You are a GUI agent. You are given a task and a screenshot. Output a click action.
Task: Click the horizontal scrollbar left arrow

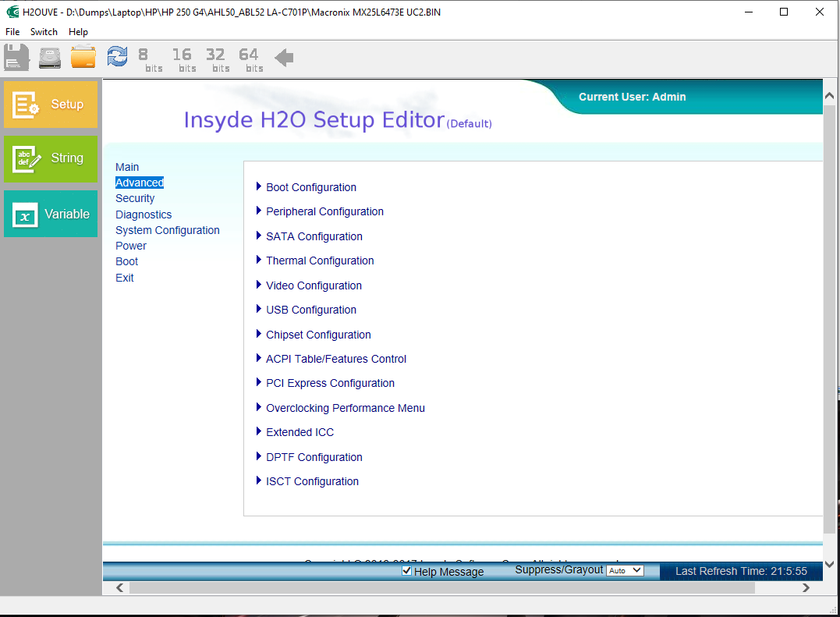tap(120, 587)
